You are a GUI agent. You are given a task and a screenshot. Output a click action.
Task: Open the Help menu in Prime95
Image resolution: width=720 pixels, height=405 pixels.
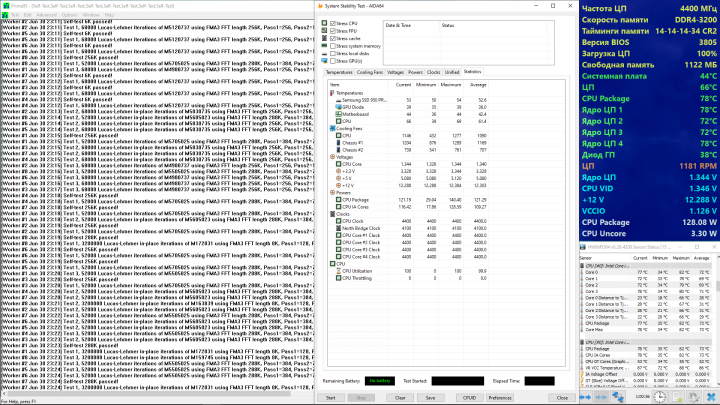point(109,15)
